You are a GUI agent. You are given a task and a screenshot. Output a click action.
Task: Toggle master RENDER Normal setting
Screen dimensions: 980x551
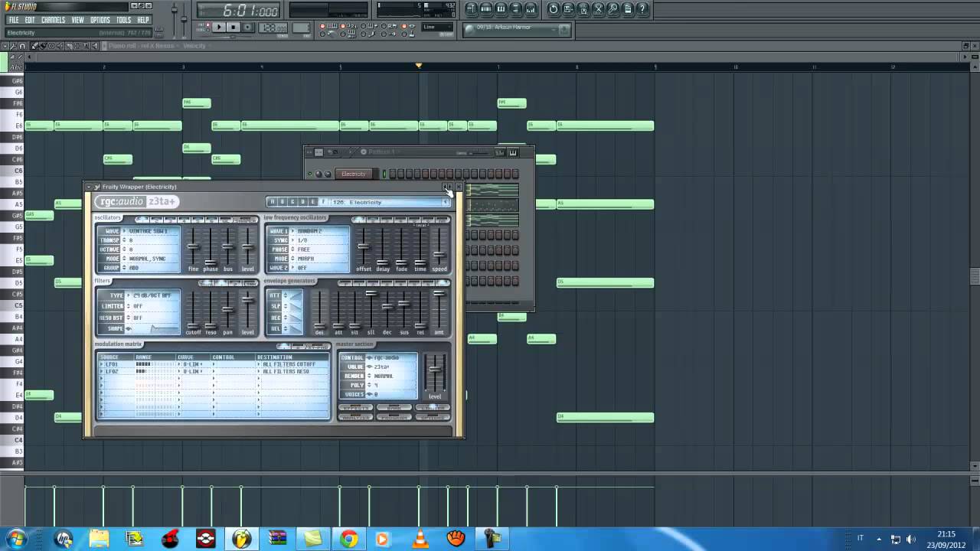pos(390,376)
